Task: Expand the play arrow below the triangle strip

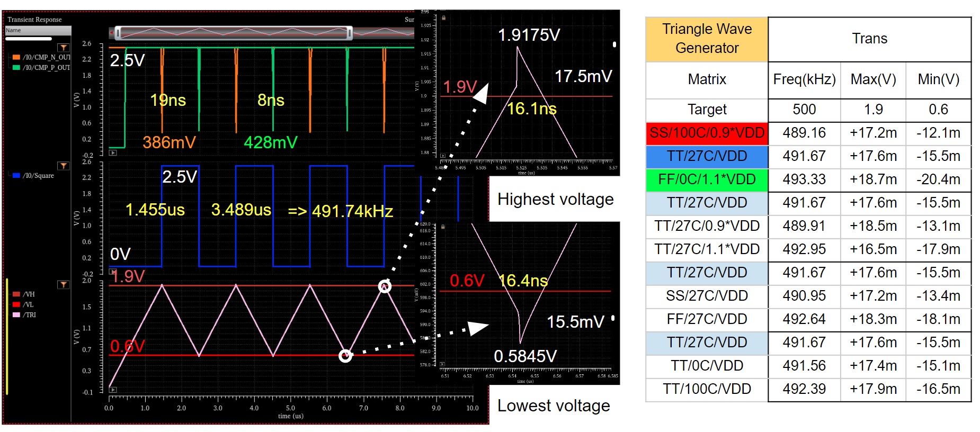Action: [x=113, y=390]
